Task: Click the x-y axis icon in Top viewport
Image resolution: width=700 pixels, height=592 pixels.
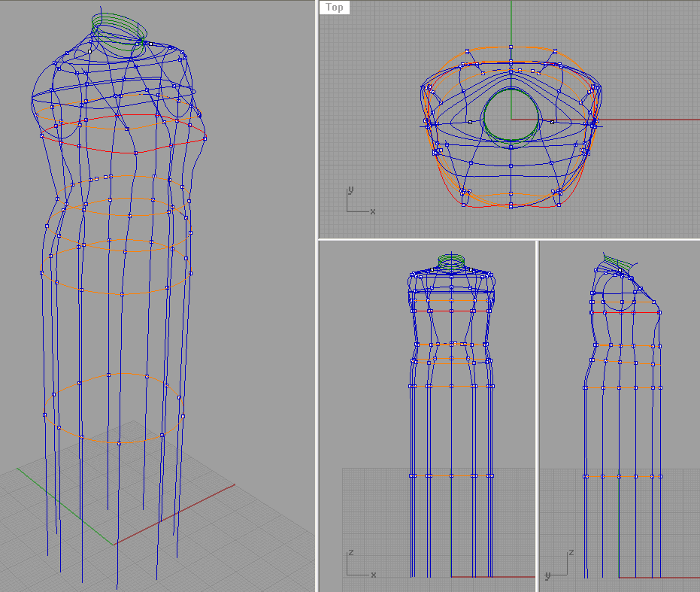Action: click(x=359, y=202)
